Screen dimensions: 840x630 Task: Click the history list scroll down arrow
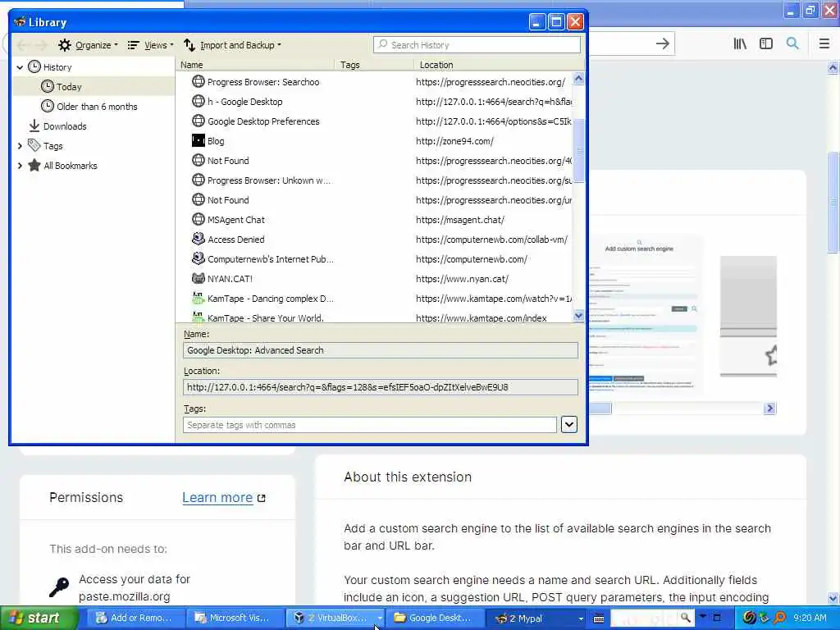coord(578,316)
